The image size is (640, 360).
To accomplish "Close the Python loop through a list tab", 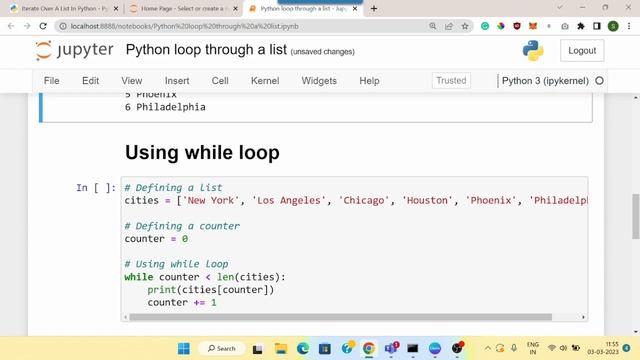I will tap(355, 8).
